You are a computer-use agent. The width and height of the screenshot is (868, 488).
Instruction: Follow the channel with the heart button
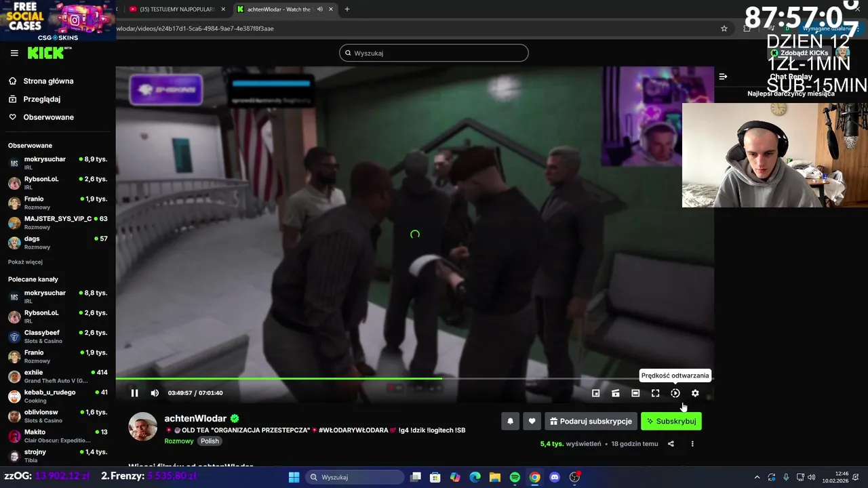pos(532,421)
